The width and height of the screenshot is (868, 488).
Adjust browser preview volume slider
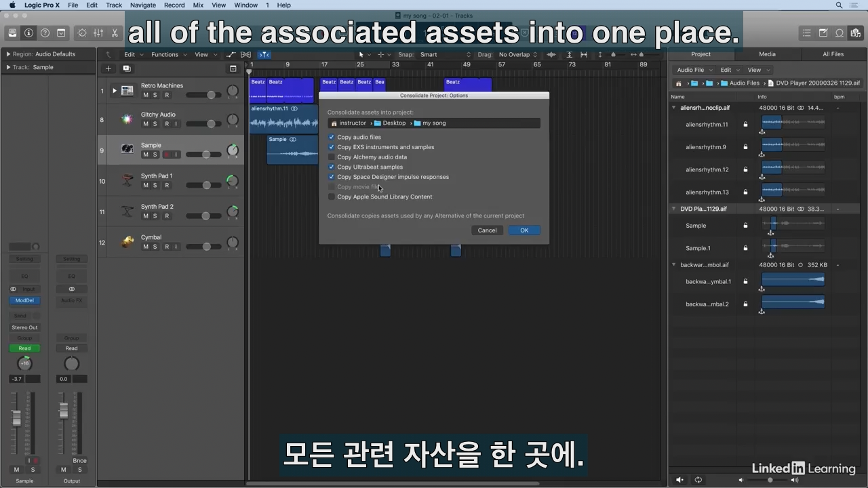pyautogui.click(x=770, y=480)
